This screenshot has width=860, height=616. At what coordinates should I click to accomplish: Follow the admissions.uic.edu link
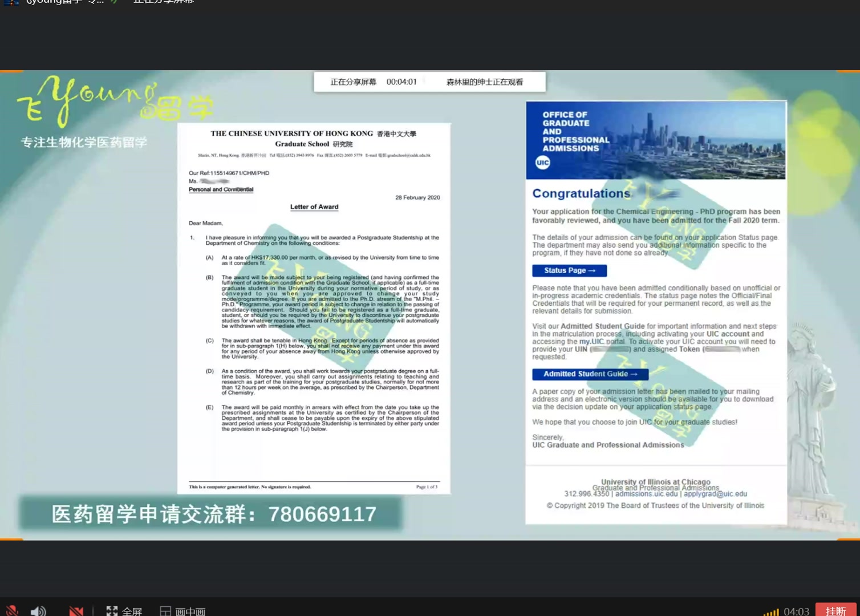(646, 494)
